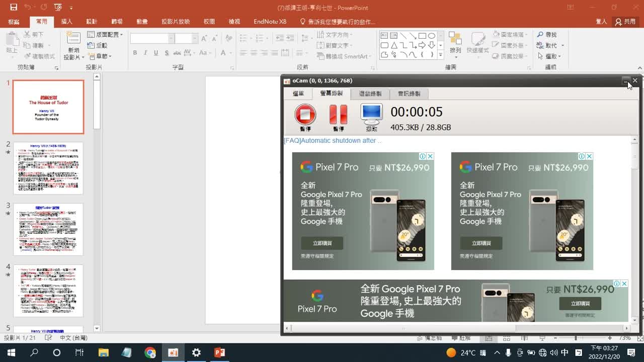Image resolution: width=644 pixels, height=362 pixels.
Task: Open the font name combo box
Action: [x=152, y=38]
